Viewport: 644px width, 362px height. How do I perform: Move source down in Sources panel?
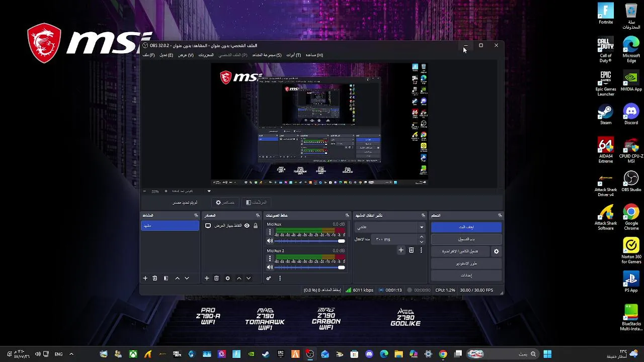249,278
